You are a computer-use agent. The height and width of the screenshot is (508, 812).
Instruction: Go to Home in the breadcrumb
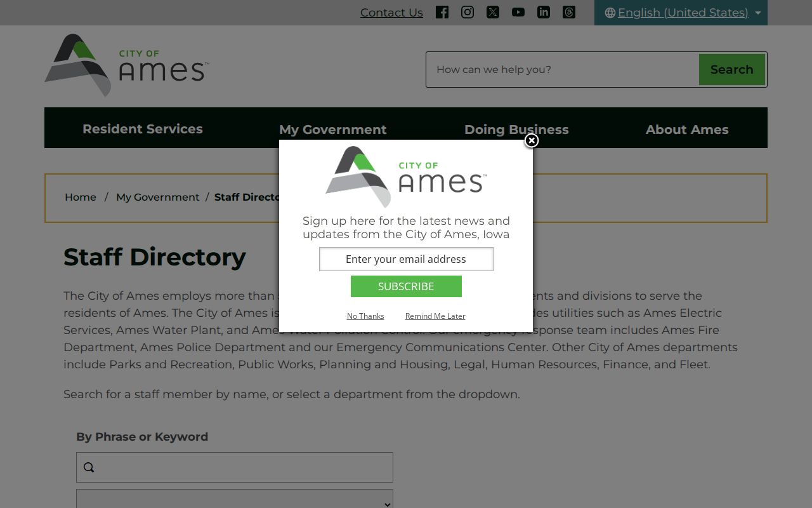point(81,197)
